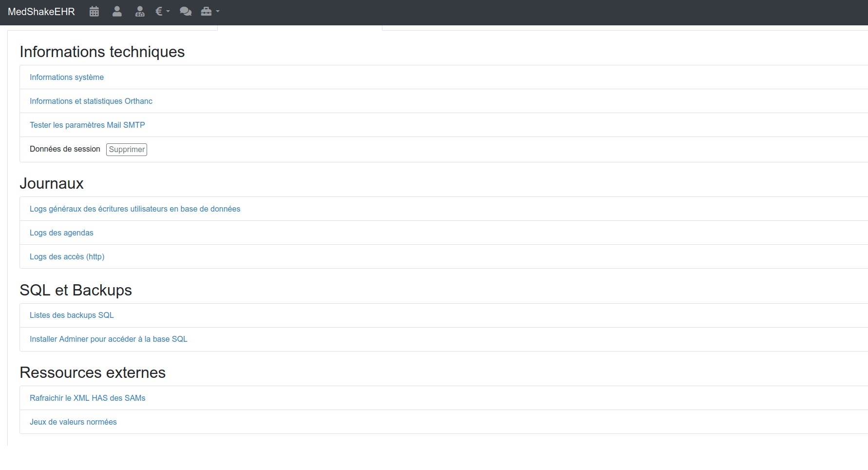Viewport: 868px width, 470px height.
Task: Open Informations système link
Action: coord(67,77)
